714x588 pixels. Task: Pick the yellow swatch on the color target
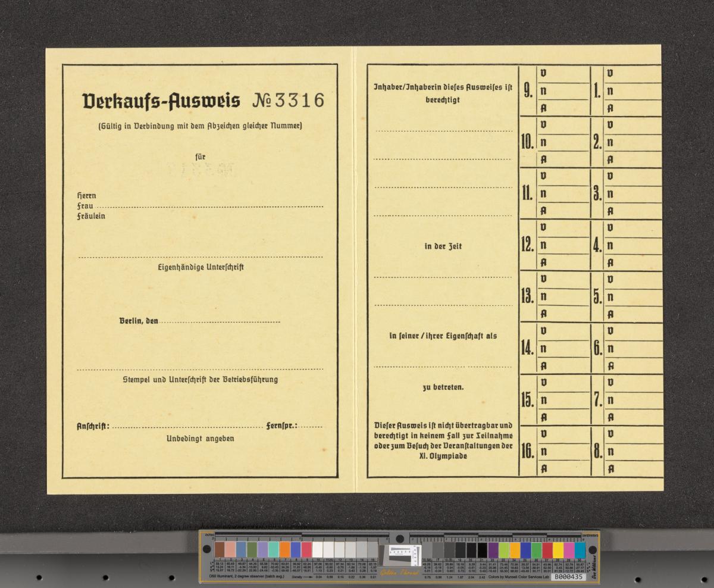(558, 550)
